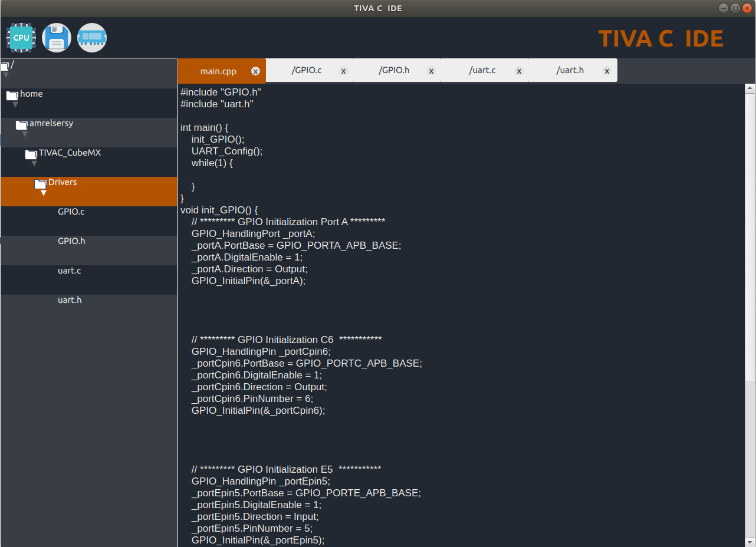Image resolution: width=756 pixels, height=547 pixels.
Task: Open the /uart.c tab
Action: pyautogui.click(x=482, y=70)
